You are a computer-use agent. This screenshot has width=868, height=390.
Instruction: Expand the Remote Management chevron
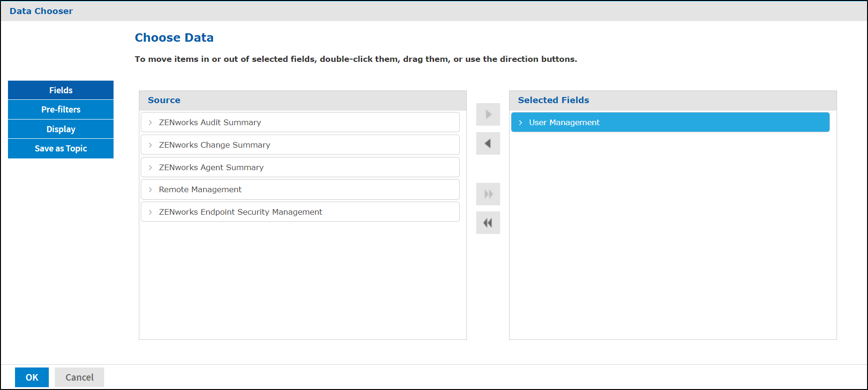click(x=150, y=189)
